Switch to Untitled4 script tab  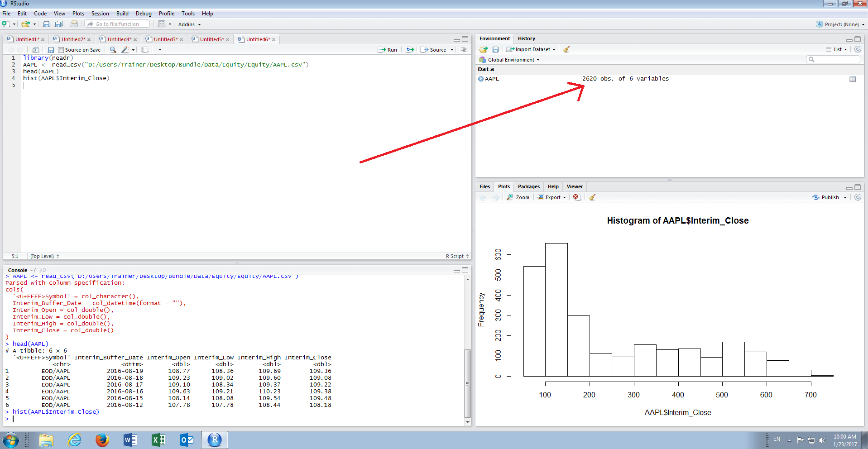point(120,39)
